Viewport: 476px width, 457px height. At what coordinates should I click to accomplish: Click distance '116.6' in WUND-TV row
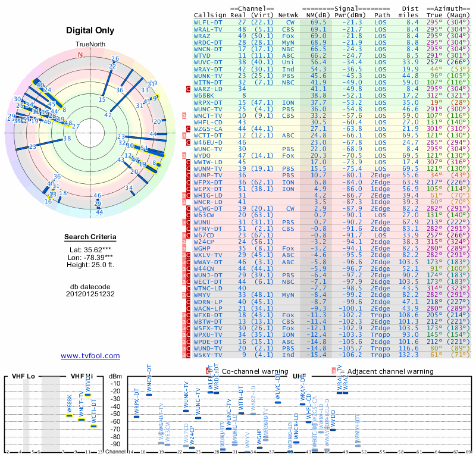click(x=409, y=348)
